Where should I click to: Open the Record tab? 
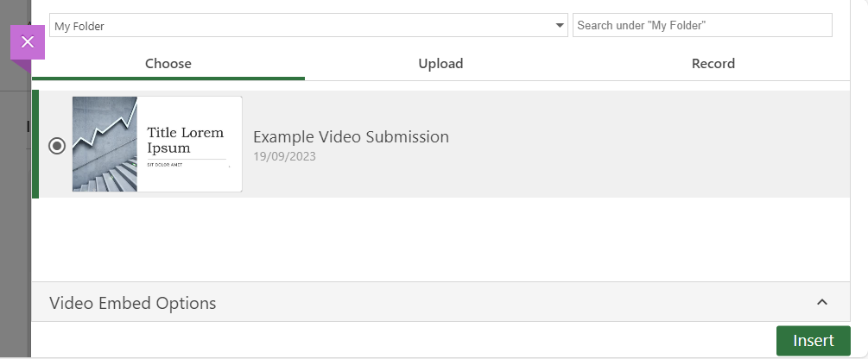tap(713, 64)
